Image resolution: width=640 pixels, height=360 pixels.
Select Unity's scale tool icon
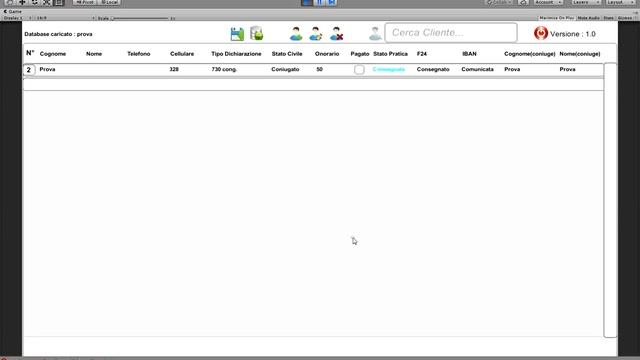(47, 2)
